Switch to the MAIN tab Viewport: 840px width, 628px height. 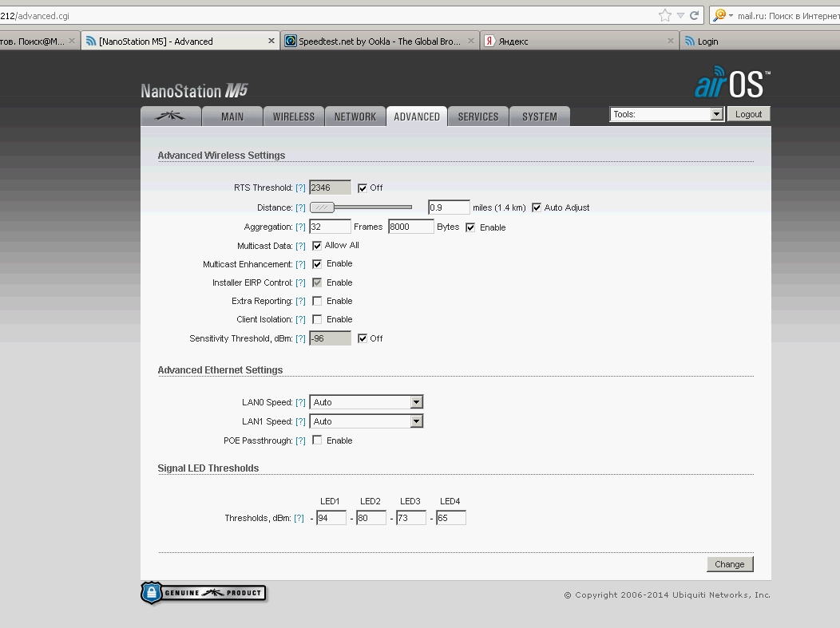pyautogui.click(x=232, y=117)
